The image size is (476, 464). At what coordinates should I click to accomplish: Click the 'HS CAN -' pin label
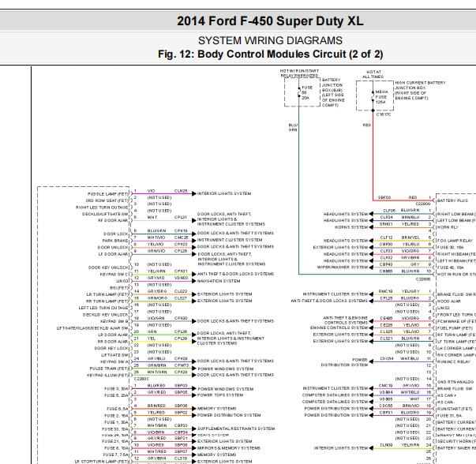click(x=446, y=402)
